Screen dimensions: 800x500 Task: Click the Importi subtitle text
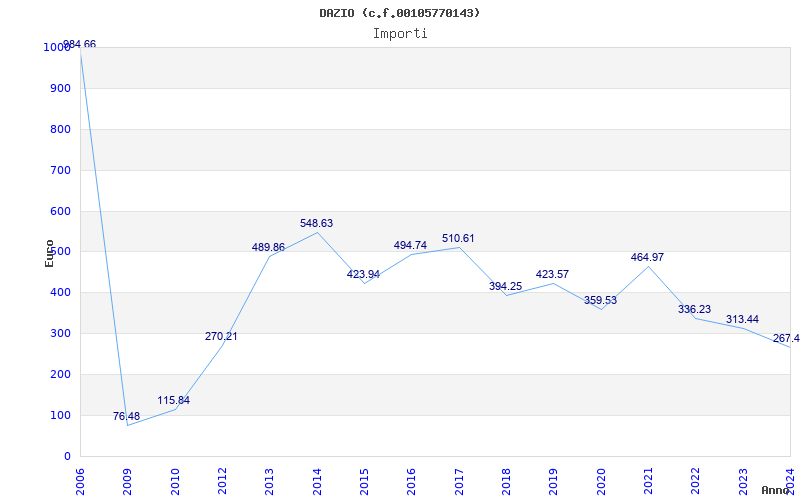[400, 33]
